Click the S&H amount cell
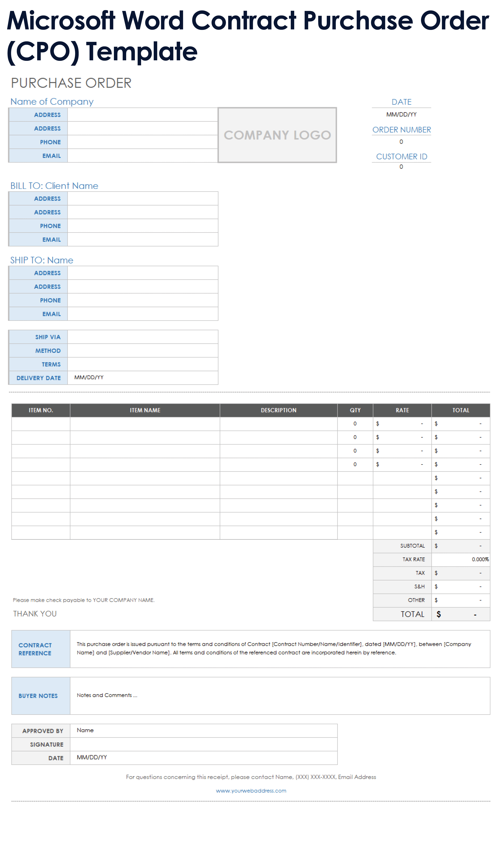Screen dimensions: 504x857 461,587
